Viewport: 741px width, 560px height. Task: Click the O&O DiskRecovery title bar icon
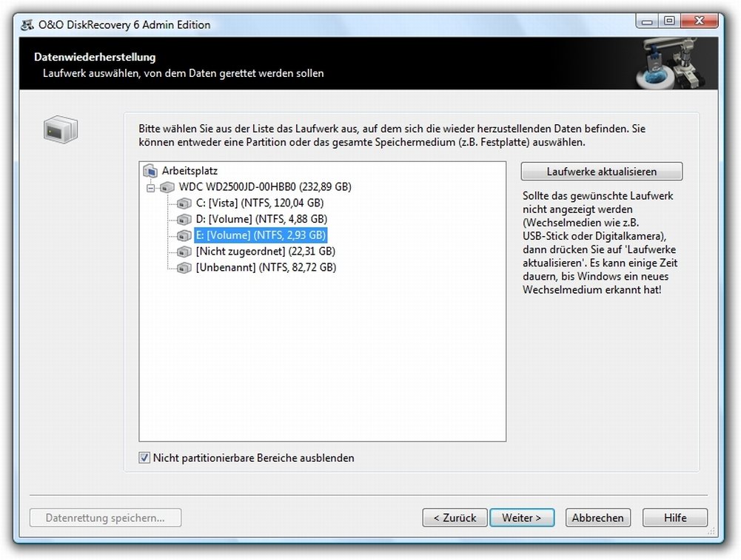27,24
